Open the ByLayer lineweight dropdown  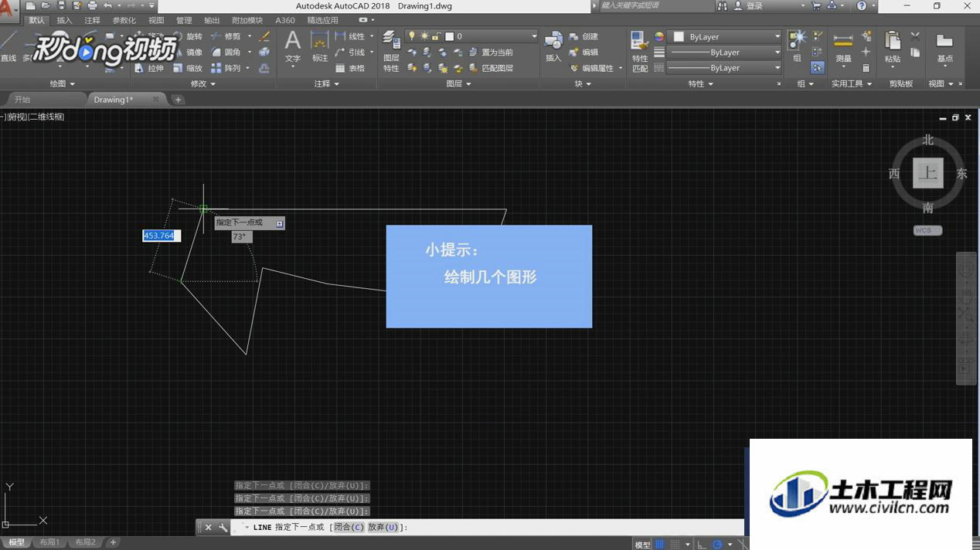(x=777, y=53)
